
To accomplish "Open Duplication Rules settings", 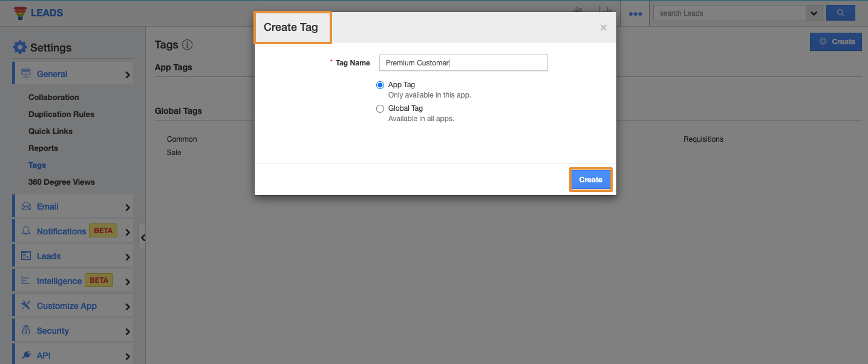I will [61, 114].
